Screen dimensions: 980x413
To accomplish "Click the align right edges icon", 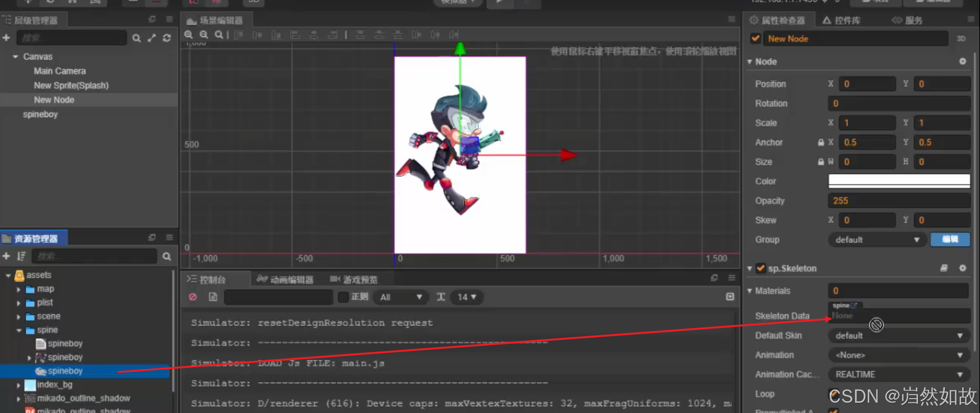I will click(x=333, y=35).
